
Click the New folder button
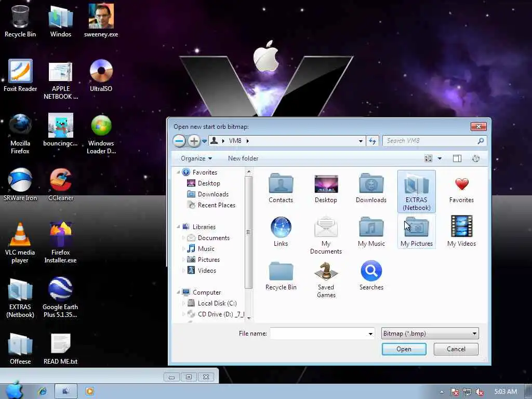tap(243, 158)
